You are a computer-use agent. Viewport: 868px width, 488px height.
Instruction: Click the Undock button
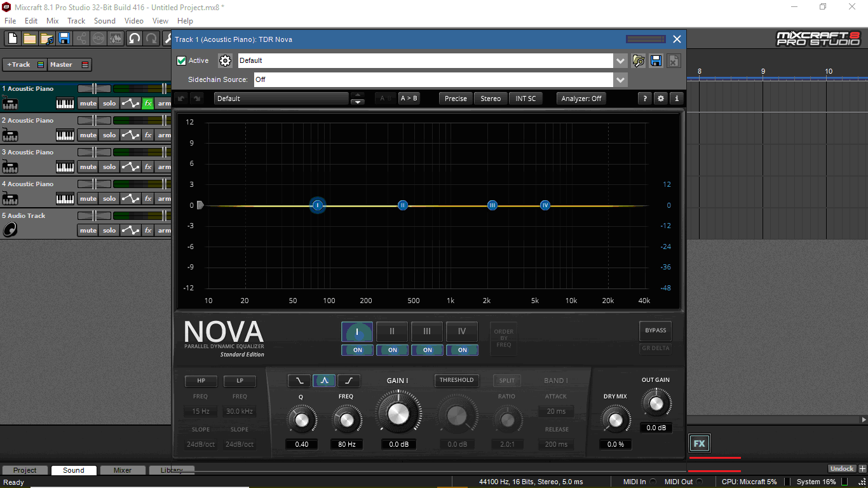tap(842, 469)
